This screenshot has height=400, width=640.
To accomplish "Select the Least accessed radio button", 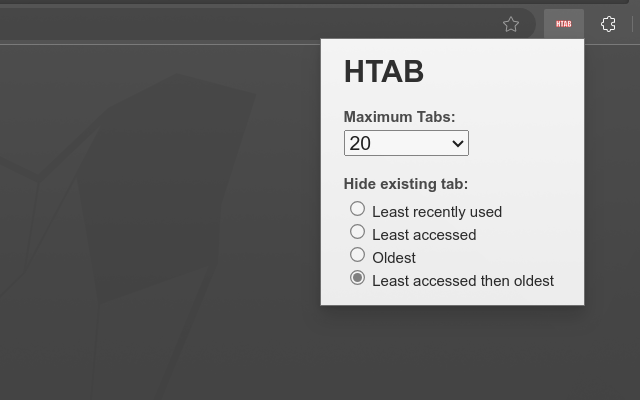I will 357,232.
